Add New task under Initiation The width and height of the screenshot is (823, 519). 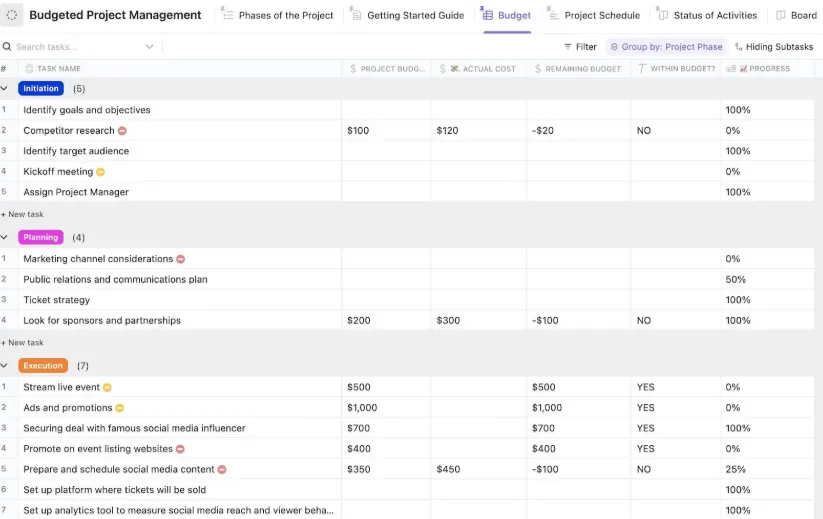[x=23, y=214]
